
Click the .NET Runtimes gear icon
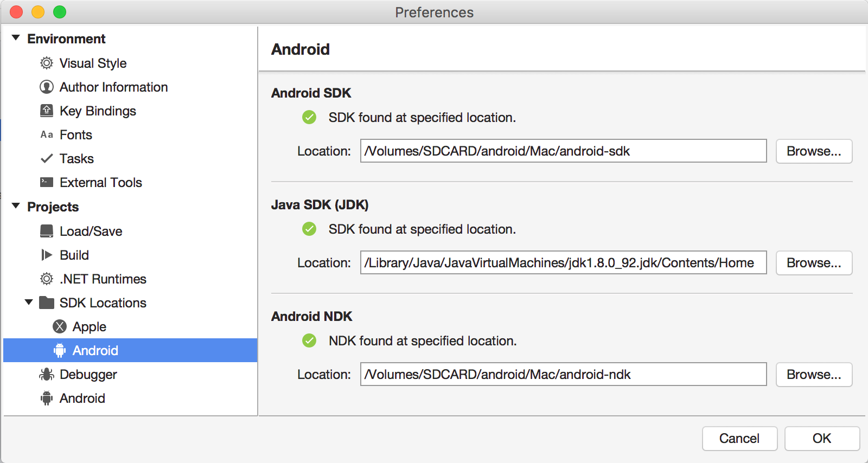coord(47,279)
